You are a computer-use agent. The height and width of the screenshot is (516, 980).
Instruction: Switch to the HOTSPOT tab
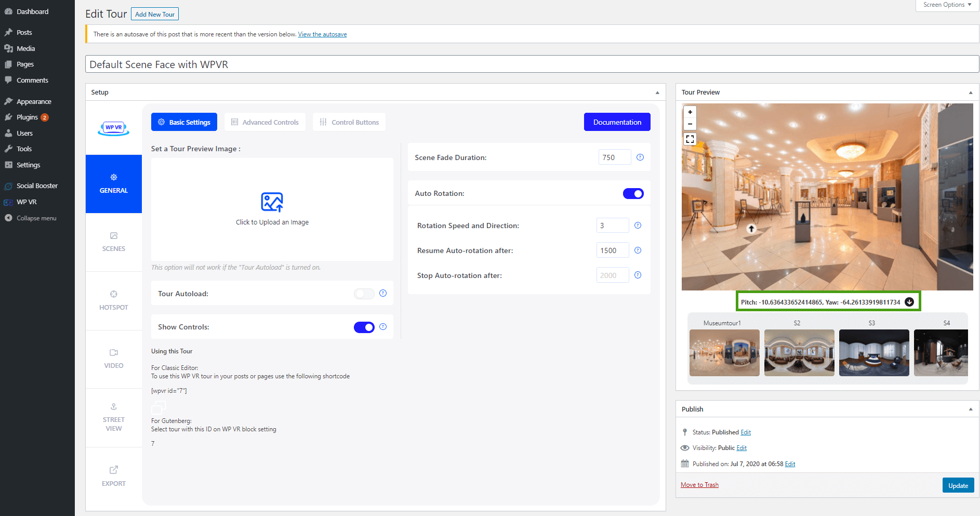click(114, 301)
